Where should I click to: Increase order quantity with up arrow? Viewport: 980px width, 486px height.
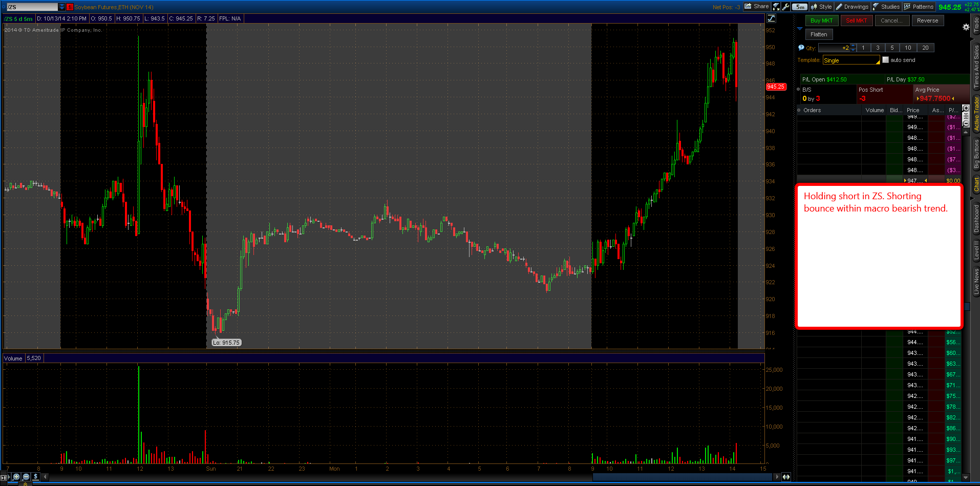[x=853, y=46]
